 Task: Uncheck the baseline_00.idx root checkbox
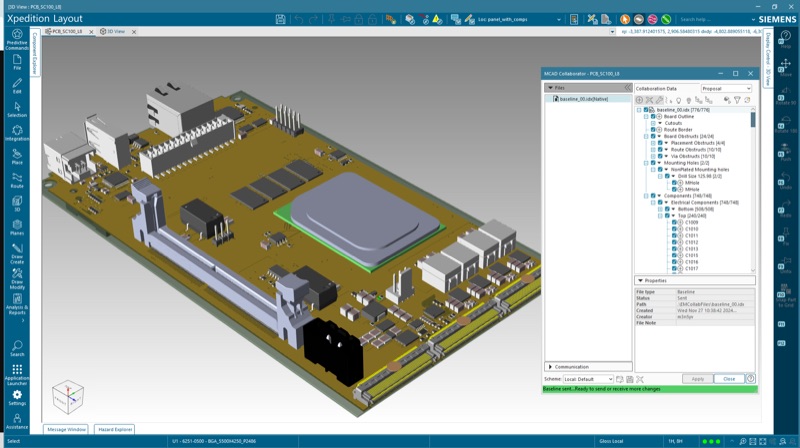tap(646, 110)
